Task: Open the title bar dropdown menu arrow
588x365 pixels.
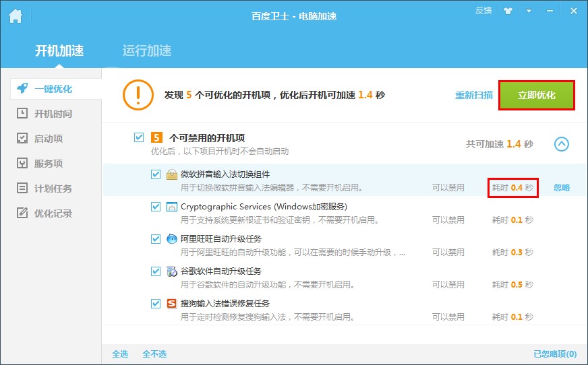Action: tap(529, 11)
